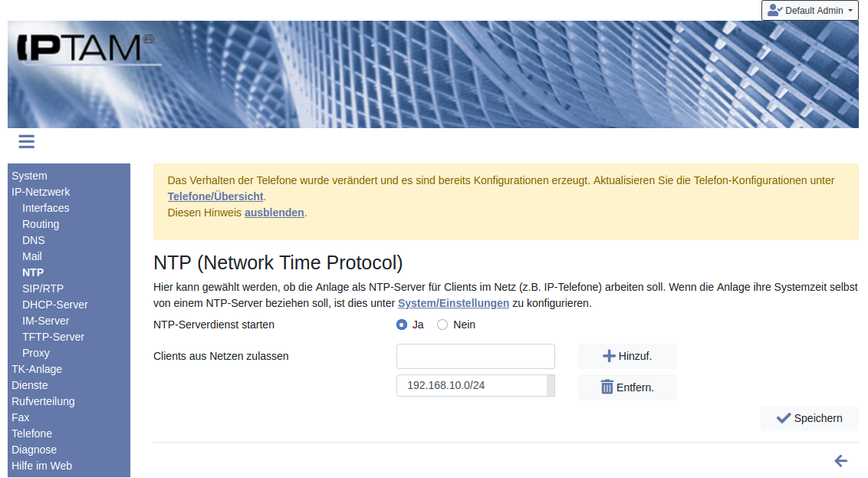Go to the SIP/RTP menu item
This screenshot has width=868, height=478.
pos(43,288)
